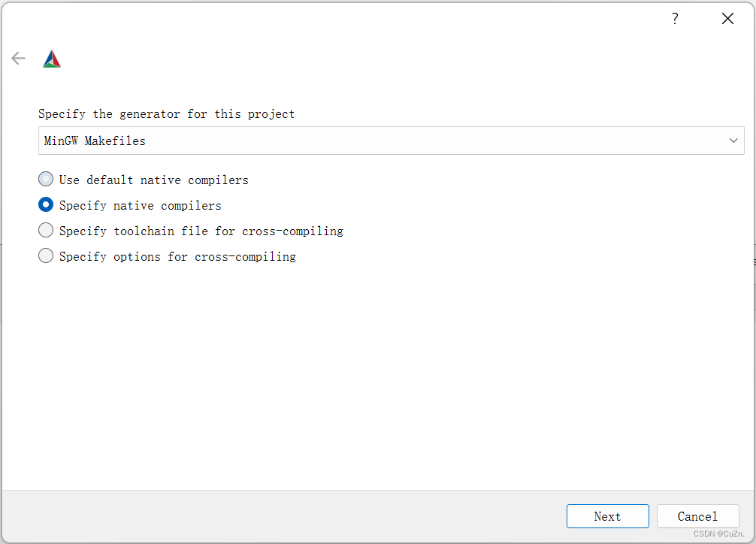Click the back arrow icon
Viewport: 756px width, 544px height.
click(x=18, y=59)
